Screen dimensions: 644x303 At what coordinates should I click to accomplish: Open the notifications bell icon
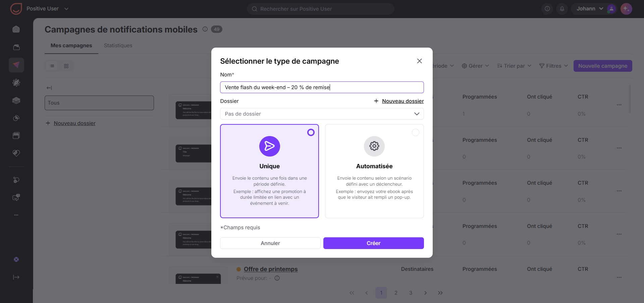562,9
